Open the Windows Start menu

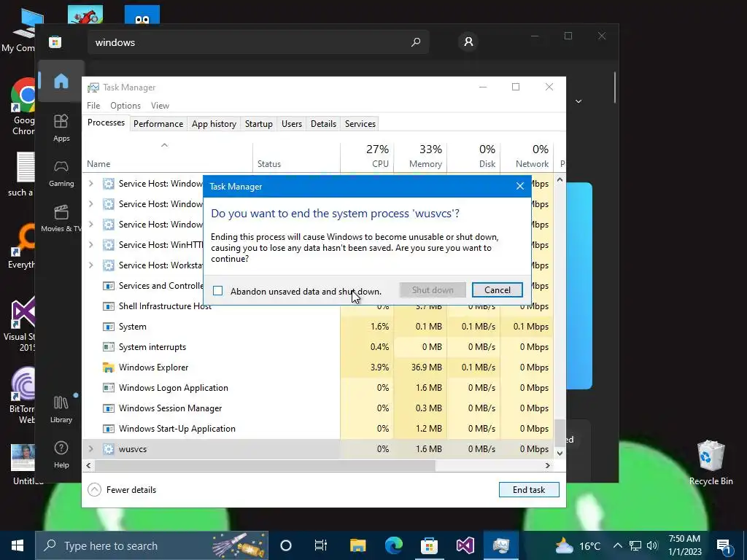coord(18,545)
